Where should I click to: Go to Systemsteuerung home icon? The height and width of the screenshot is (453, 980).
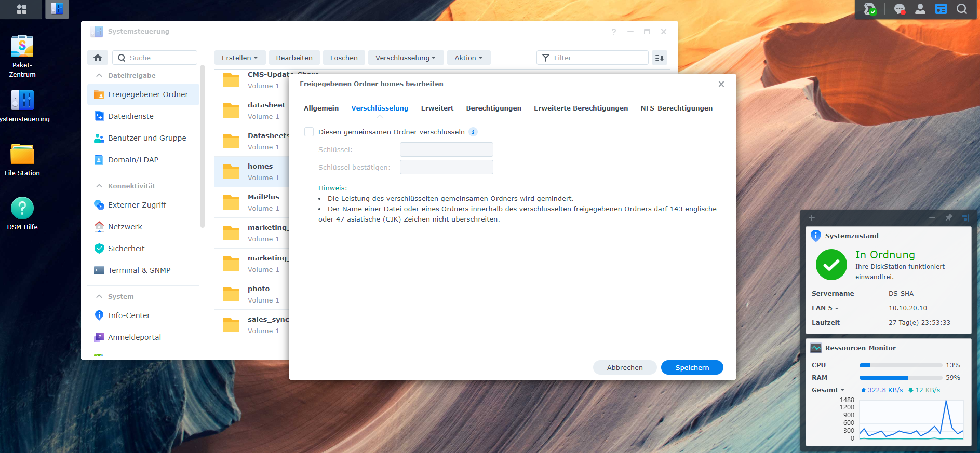[x=98, y=58]
